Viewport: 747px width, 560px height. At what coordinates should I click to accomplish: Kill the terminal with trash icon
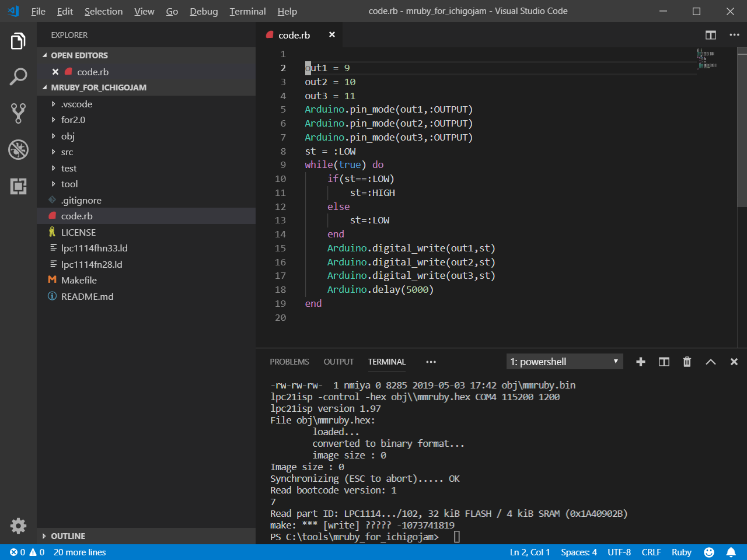coord(687,362)
